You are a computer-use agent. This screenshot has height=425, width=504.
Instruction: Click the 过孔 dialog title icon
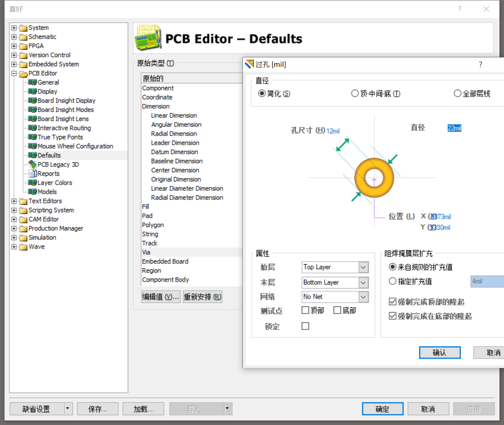click(x=249, y=64)
